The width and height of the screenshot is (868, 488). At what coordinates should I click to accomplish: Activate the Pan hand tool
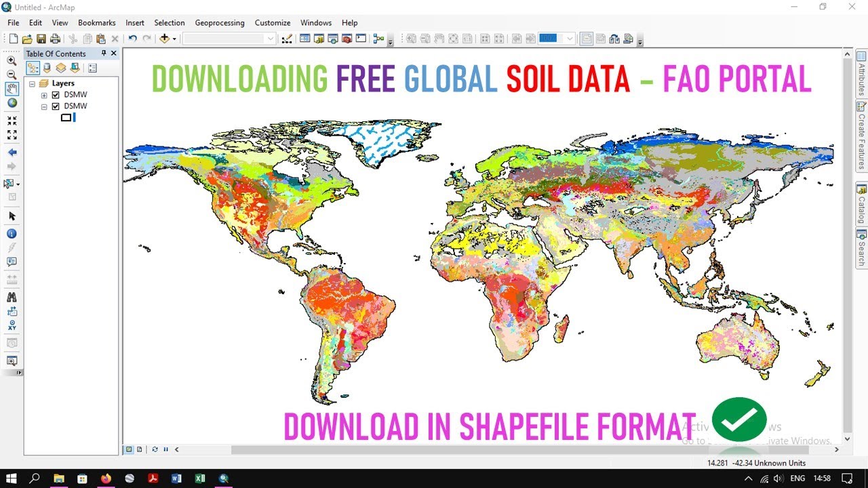pyautogui.click(x=12, y=89)
